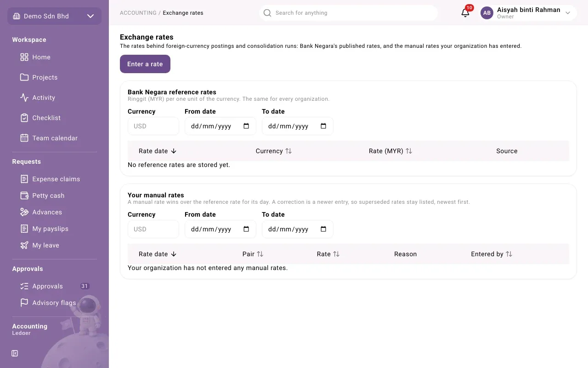Sort reference table by Rate (MYR)
This screenshot has height=368, width=588.
pyautogui.click(x=390, y=151)
